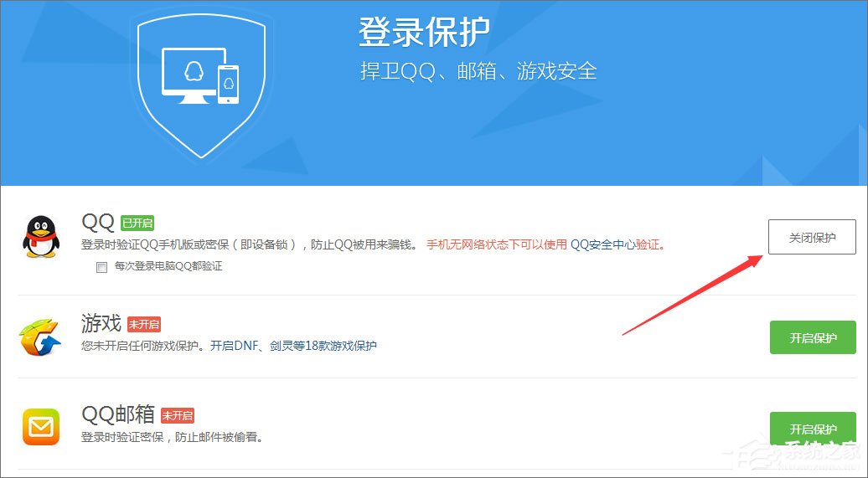Click the 未开启 badge next to QQ邮箱

pyautogui.click(x=177, y=415)
